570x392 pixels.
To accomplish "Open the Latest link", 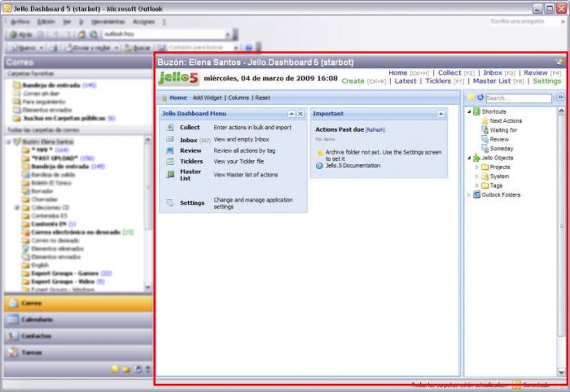I will pos(405,81).
